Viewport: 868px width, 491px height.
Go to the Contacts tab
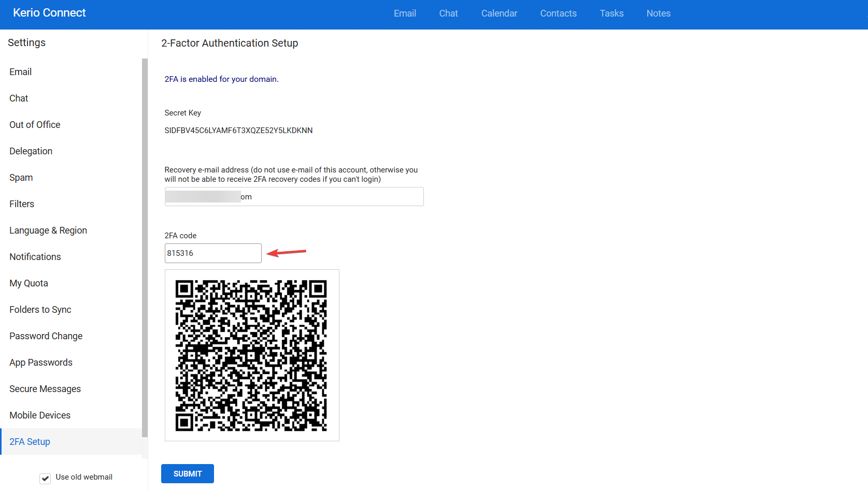(x=558, y=13)
